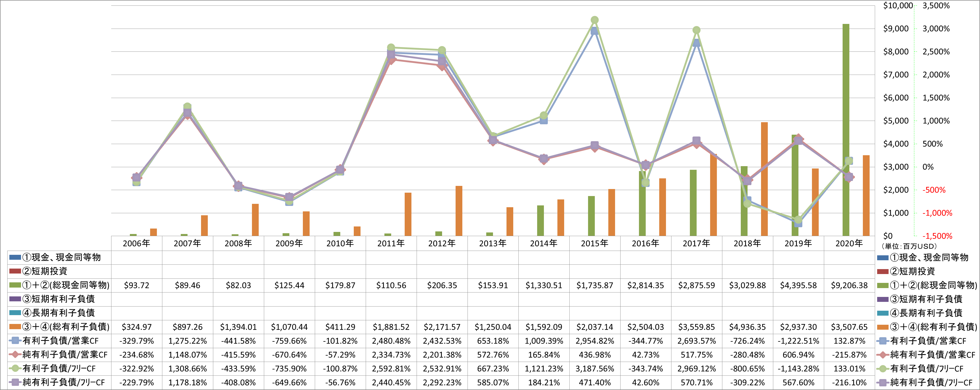
Task: Click the 2020年 green cash bar
Action: [846, 130]
